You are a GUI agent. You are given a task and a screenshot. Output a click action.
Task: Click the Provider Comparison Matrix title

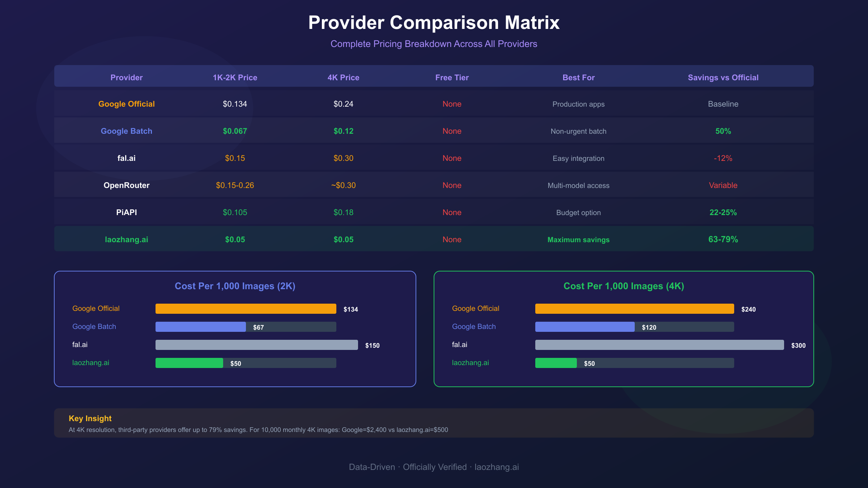(434, 22)
